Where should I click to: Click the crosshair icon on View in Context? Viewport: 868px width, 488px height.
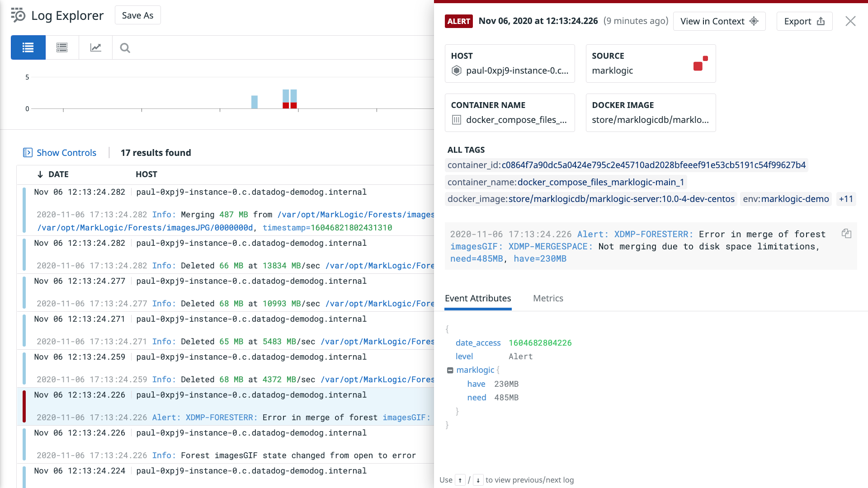click(753, 21)
